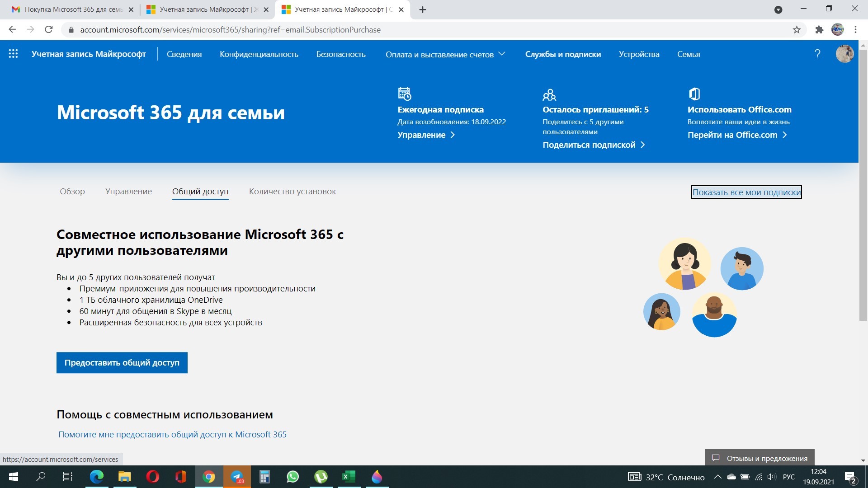Open Excel from taskbar
The width and height of the screenshot is (868, 488).
pyautogui.click(x=349, y=477)
